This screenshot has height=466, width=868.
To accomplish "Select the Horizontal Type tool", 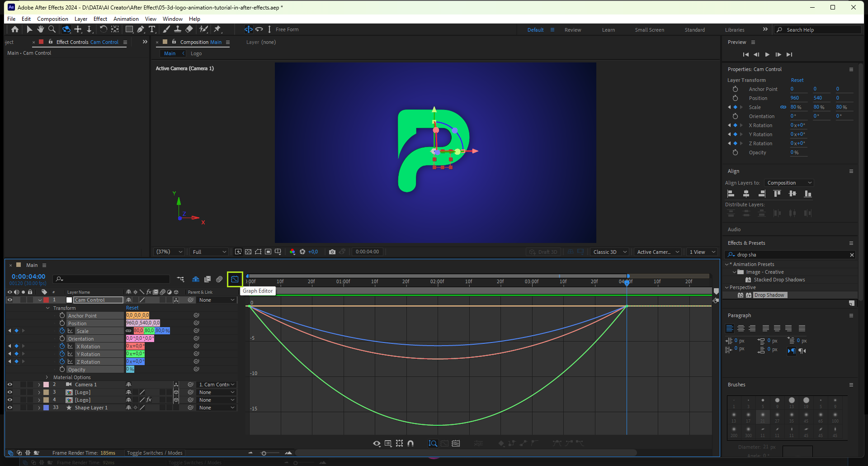I will point(152,29).
